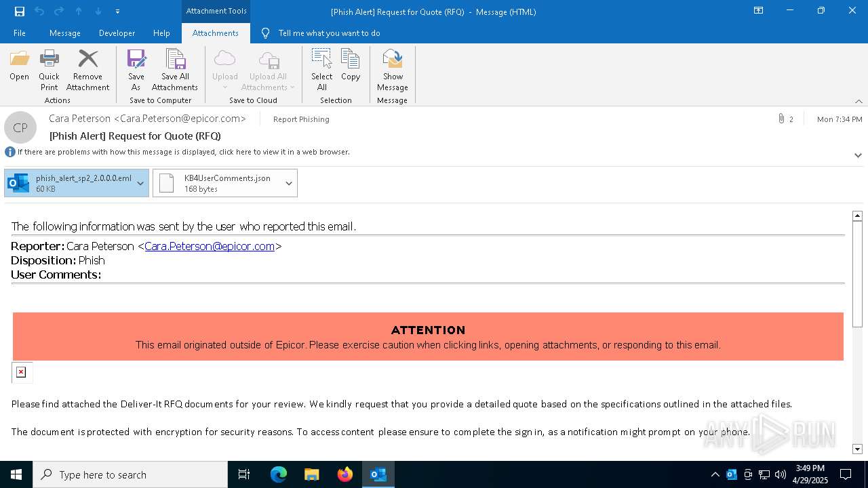Click view in web browser info bar
Image resolution: width=868 pixels, height=488 pixels.
click(184, 152)
